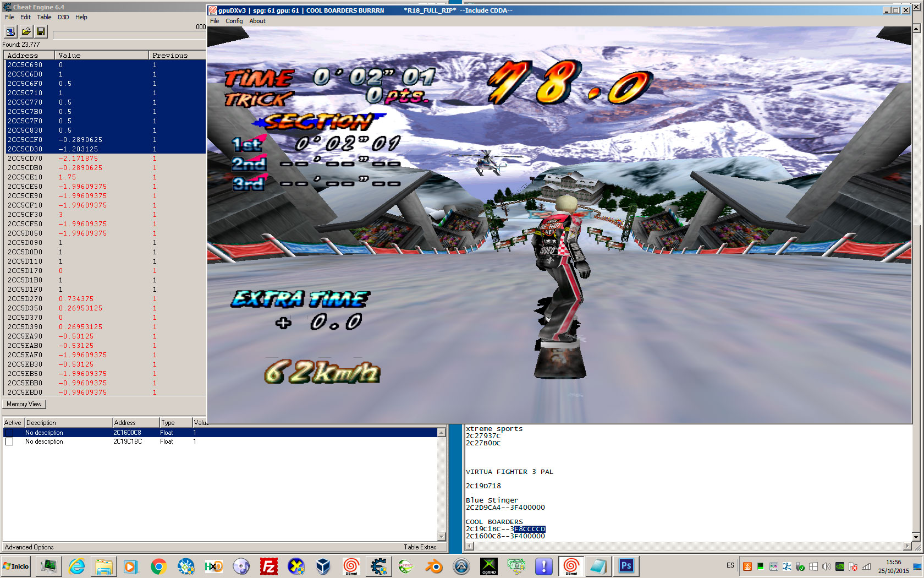The image size is (924, 578).
Task: Click the volume speaker tray icon
Action: (827, 566)
